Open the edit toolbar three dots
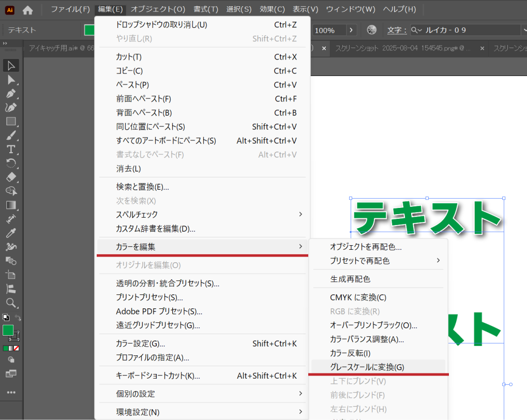 click(11, 393)
